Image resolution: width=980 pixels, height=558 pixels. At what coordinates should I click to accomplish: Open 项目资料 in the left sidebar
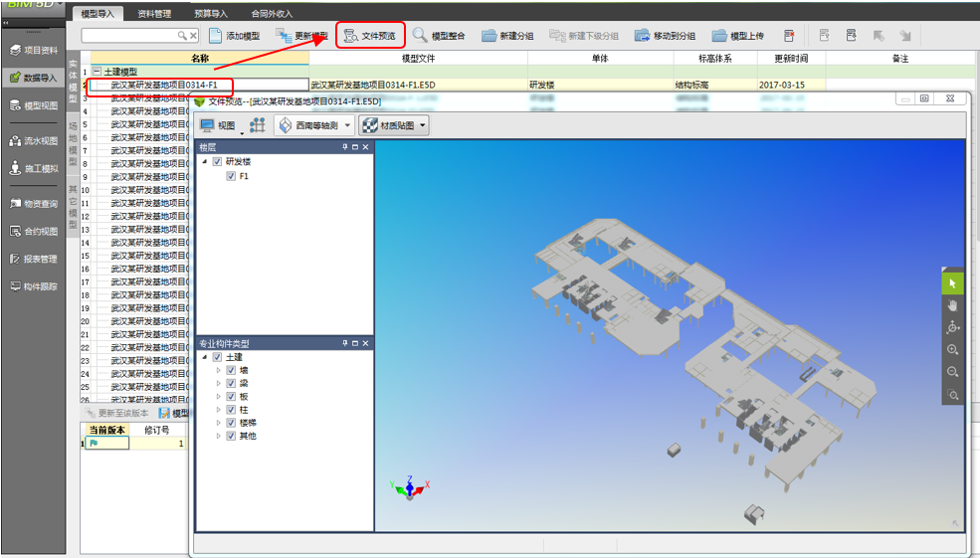pyautogui.click(x=35, y=50)
